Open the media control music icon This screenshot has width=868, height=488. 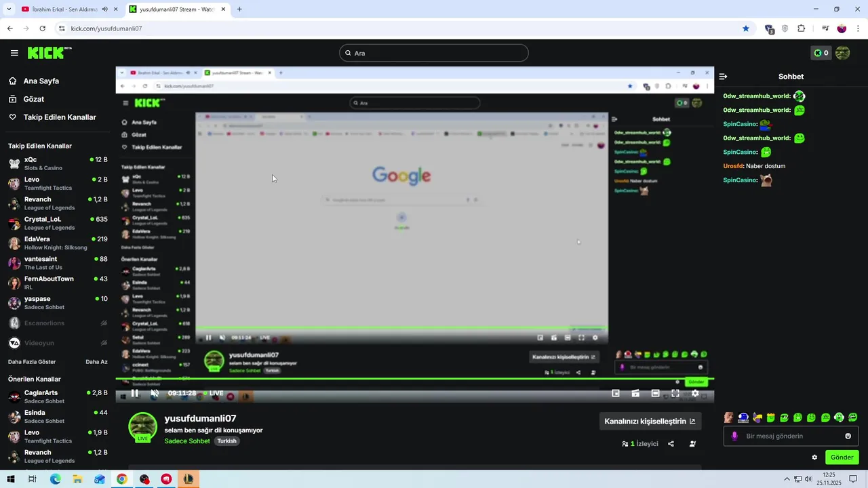coord(825,28)
